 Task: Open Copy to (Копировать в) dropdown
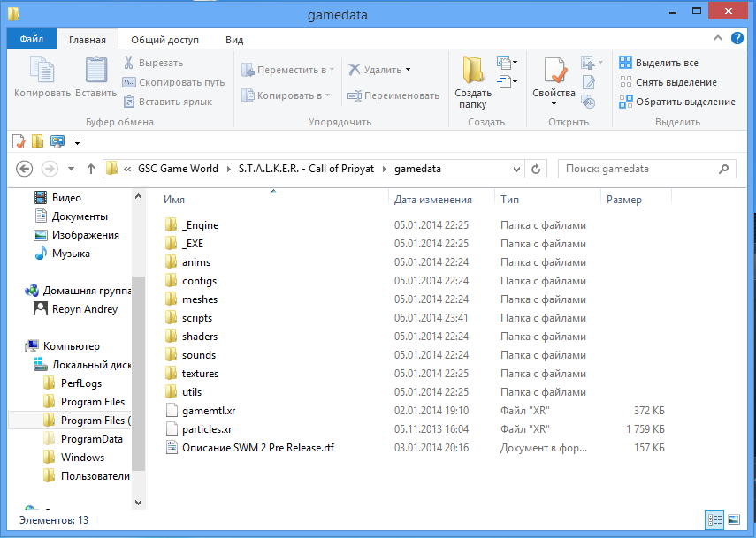pos(286,95)
